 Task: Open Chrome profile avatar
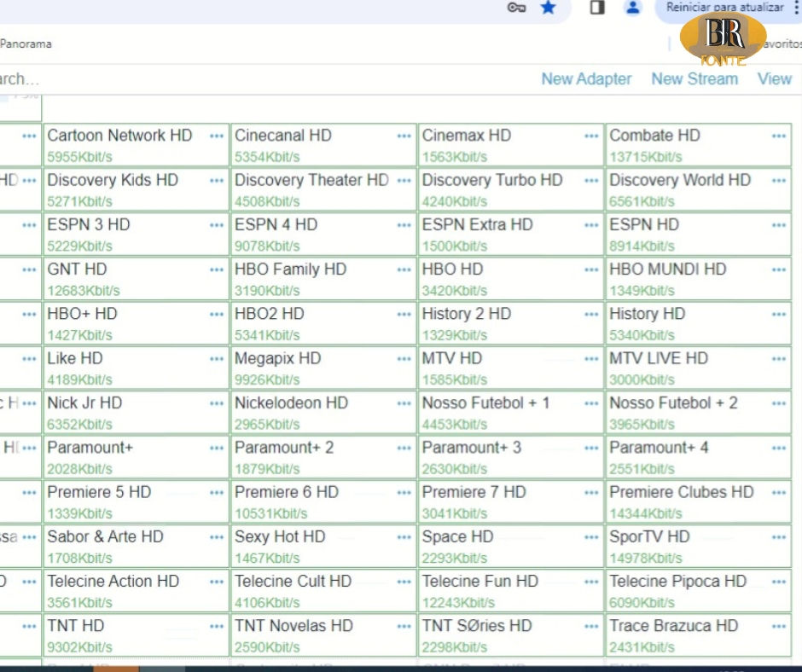[x=633, y=7]
